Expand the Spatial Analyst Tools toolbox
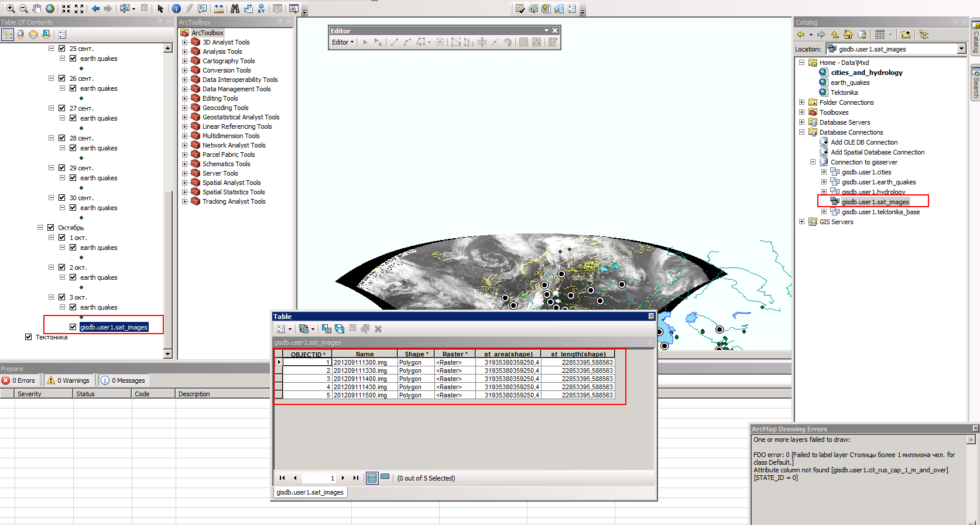 184,183
